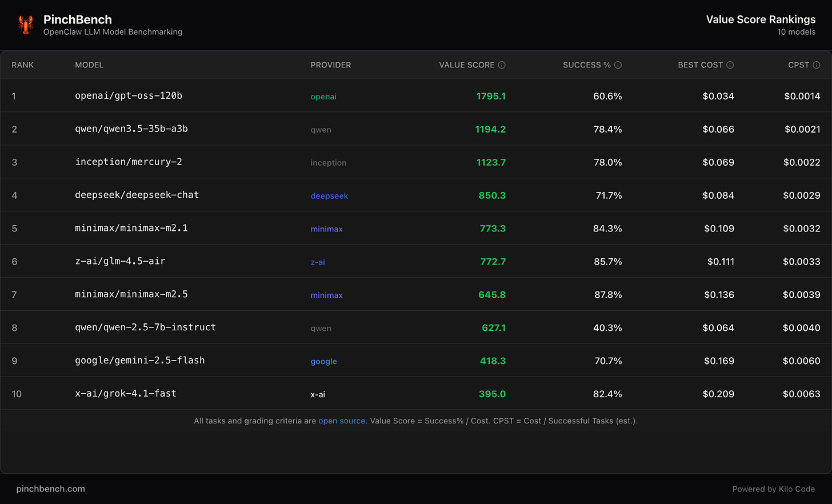Click the inception provider label

328,163
